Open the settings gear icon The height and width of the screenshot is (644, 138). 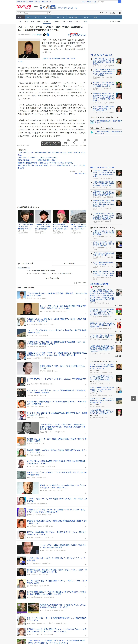click(120, 13)
